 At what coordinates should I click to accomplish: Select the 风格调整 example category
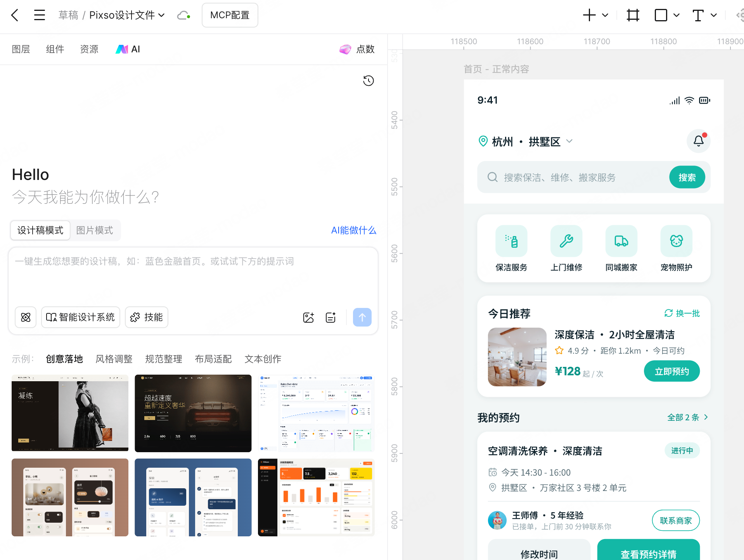[x=114, y=359]
